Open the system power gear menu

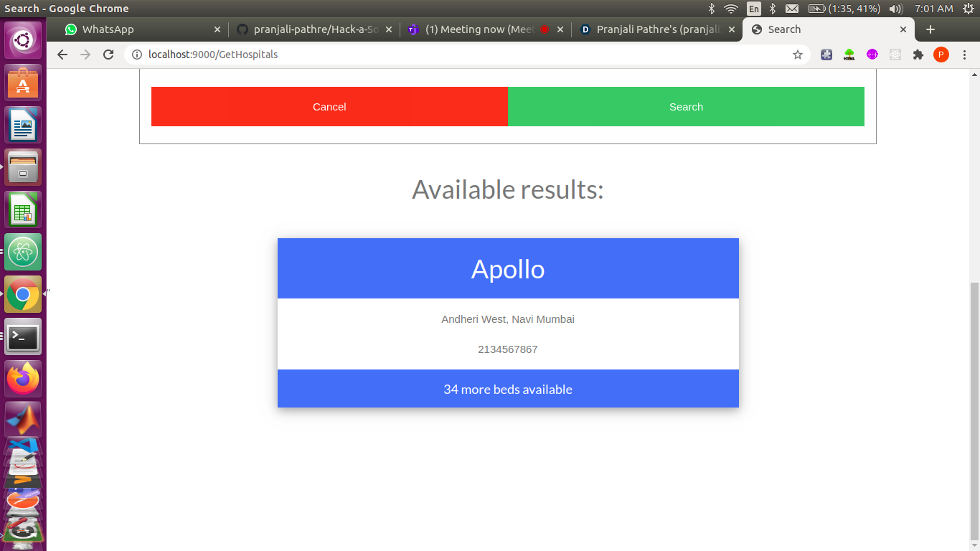tap(968, 9)
